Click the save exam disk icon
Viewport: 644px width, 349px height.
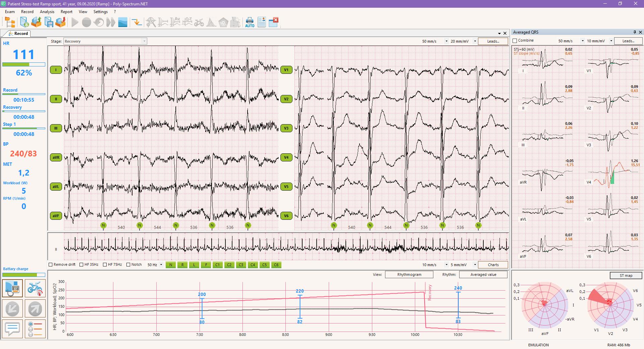(49, 22)
